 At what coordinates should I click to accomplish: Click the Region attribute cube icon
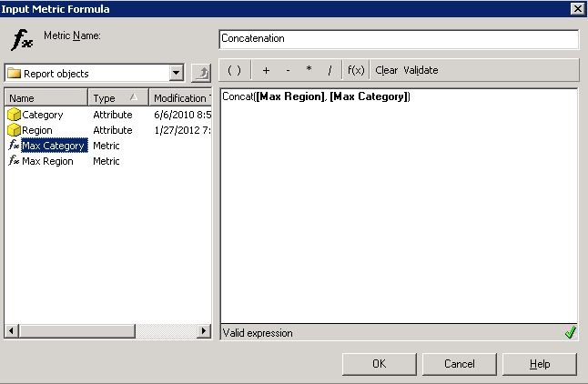(14, 131)
